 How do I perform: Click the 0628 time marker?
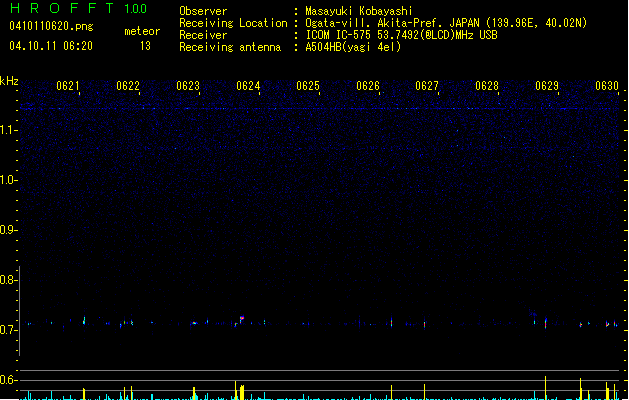click(487, 86)
